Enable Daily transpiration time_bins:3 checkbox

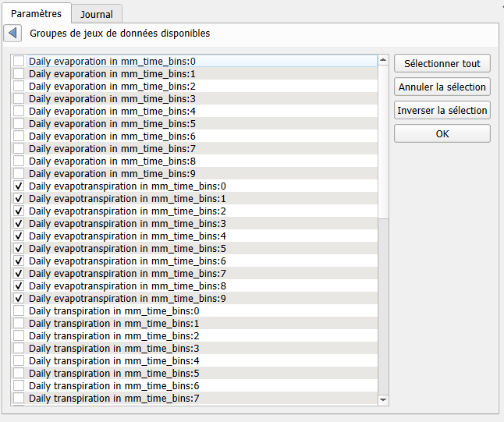click(19, 349)
